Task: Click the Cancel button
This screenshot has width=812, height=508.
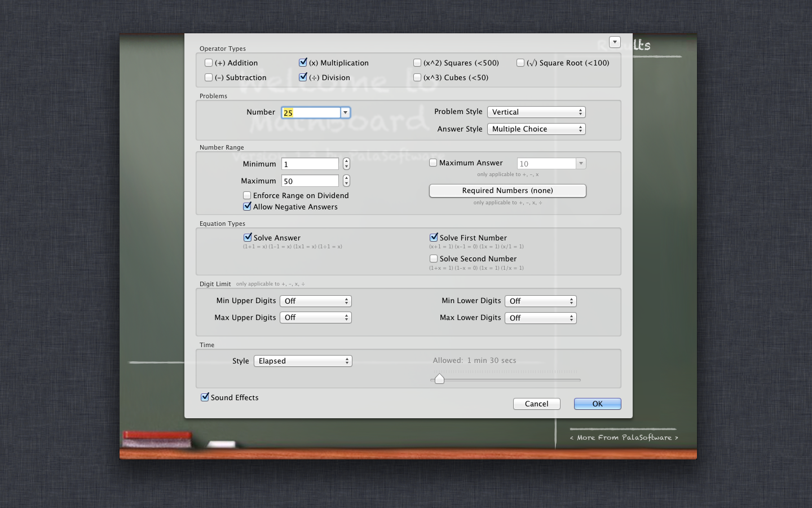Action: 536,404
